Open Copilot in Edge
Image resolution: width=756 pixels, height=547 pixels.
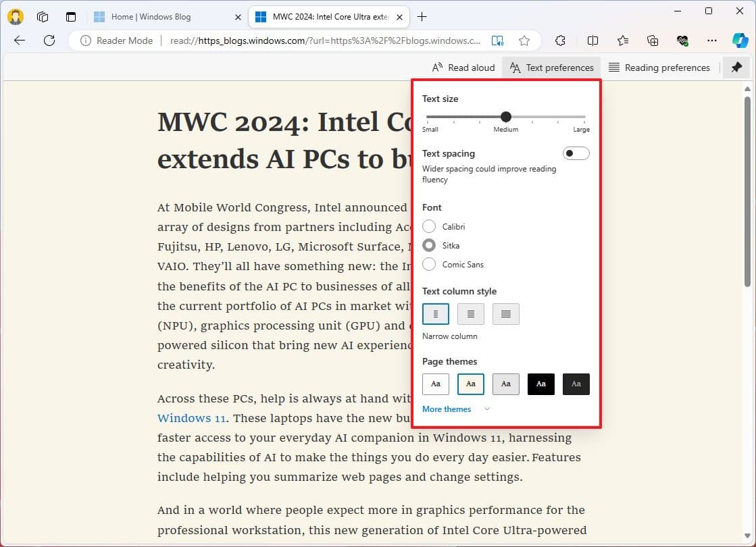coord(741,41)
